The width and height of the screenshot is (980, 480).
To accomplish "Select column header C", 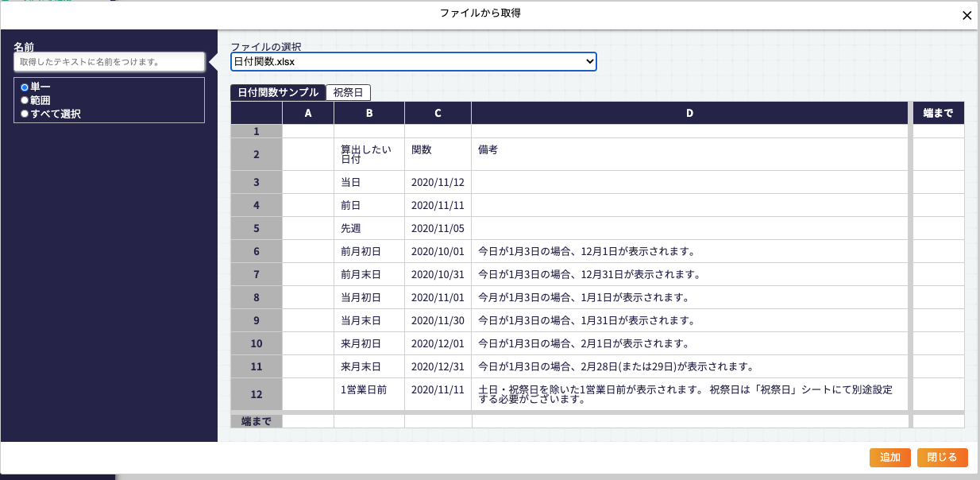I will [x=438, y=113].
